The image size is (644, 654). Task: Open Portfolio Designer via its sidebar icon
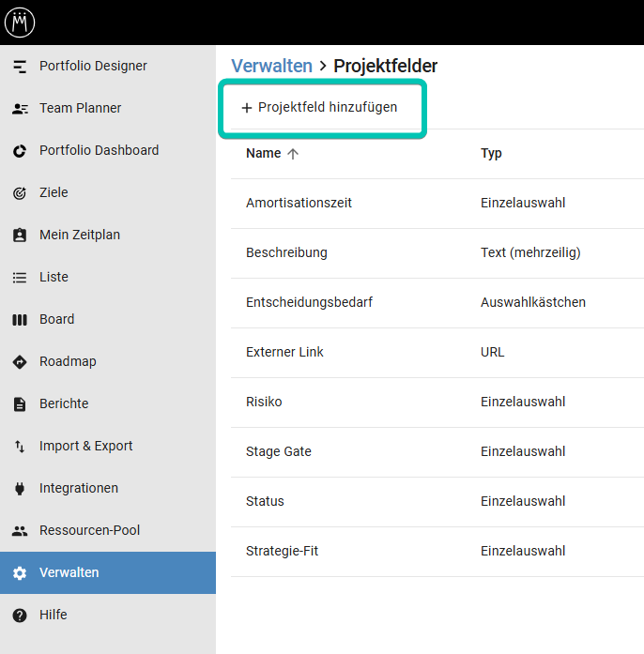tap(20, 67)
